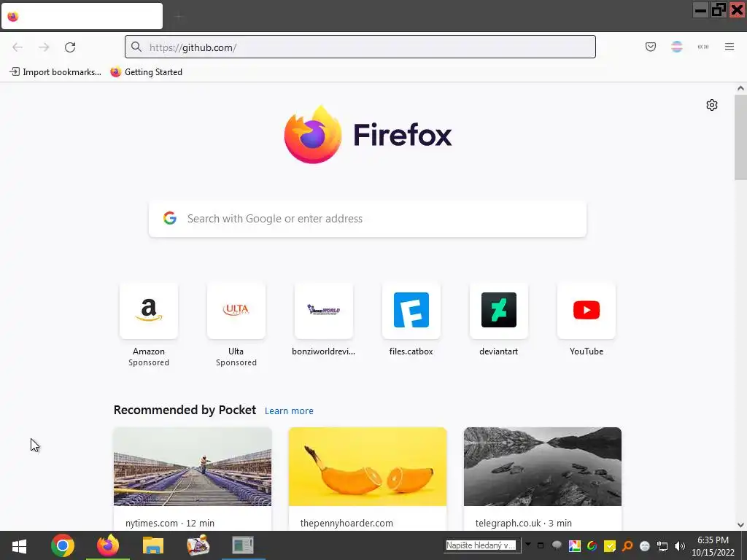The height and width of the screenshot is (560, 747).
Task: Launch Google Chrome from the taskbar
Action: pos(63,545)
